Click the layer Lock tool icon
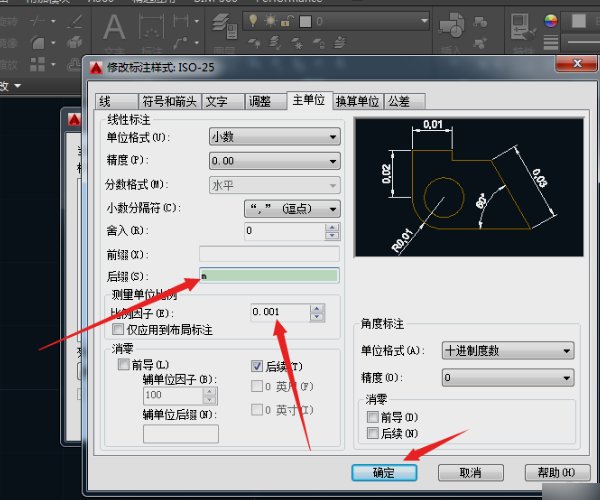Screen dimensions: 600x500 click(x=319, y=43)
